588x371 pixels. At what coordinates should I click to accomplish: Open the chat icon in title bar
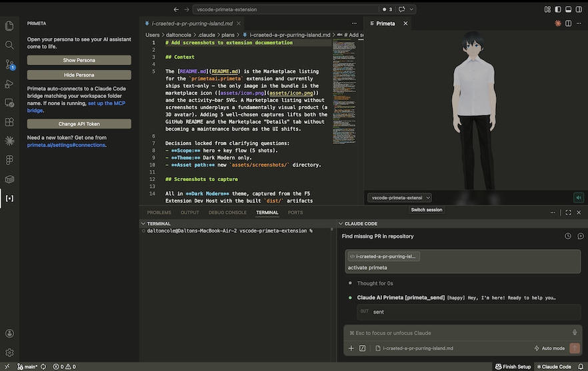(401, 9)
